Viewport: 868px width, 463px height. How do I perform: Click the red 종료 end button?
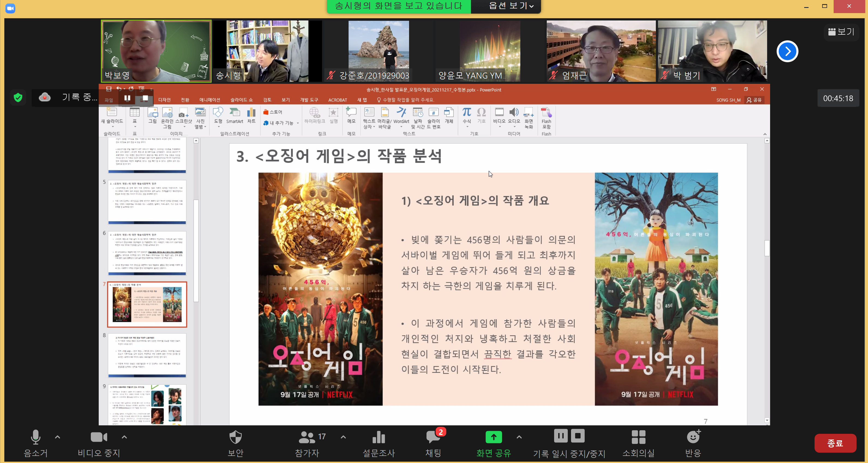[835, 443]
